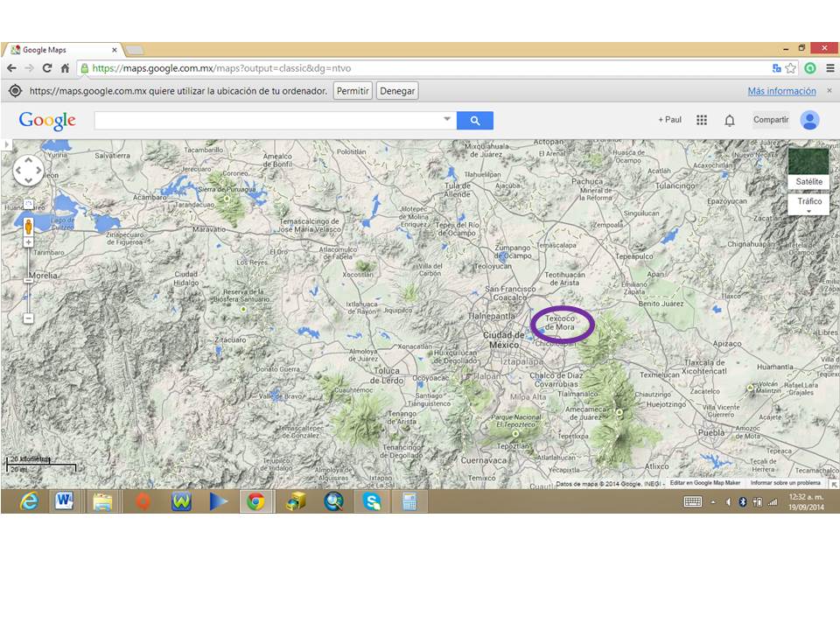Expand the Tráfico layer dropdown
Viewport: 840px width, 630px height.
(808, 212)
